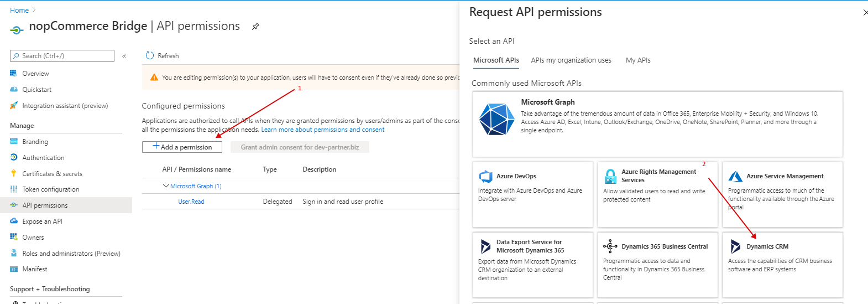The width and height of the screenshot is (868, 304).
Task: Click the Quickstart cloud icon
Action: [x=14, y=89]
